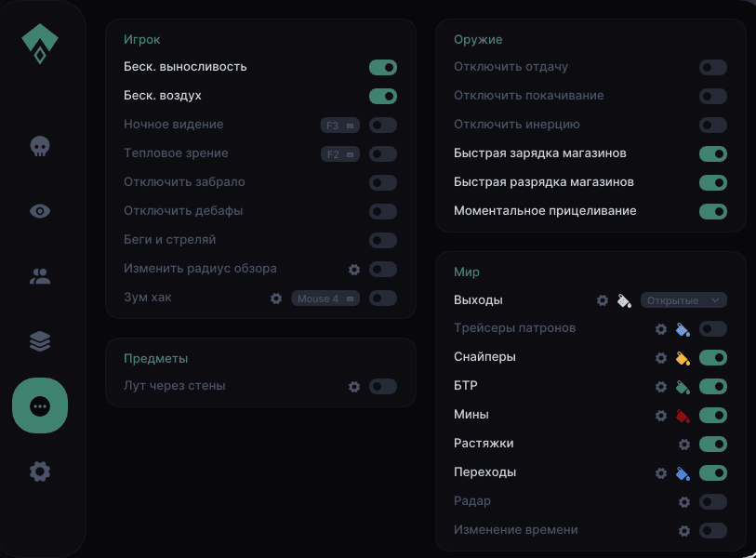Screen dimensions: 756x558
Task: Pick the yellow color for Снайперы
Action: (x=683, y=358)
